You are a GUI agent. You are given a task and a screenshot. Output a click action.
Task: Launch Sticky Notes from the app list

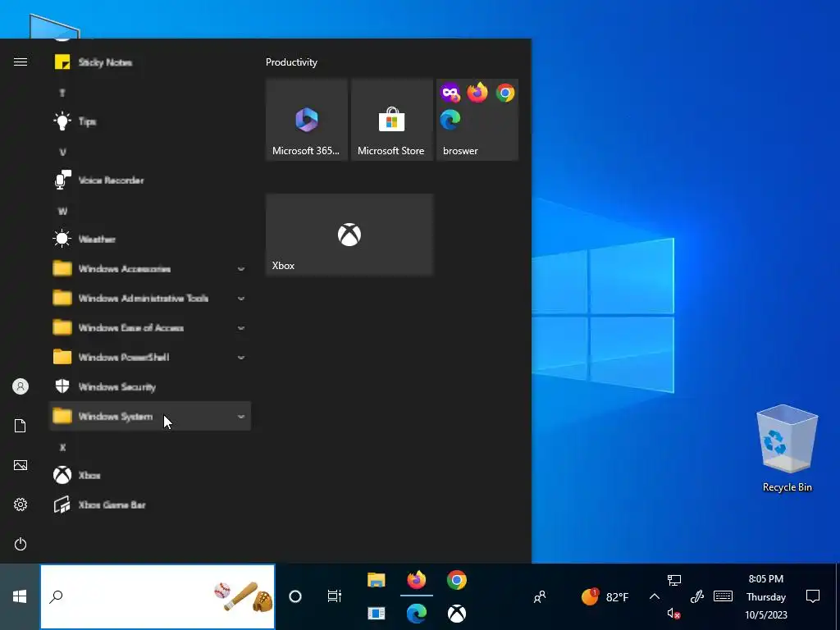150,62
